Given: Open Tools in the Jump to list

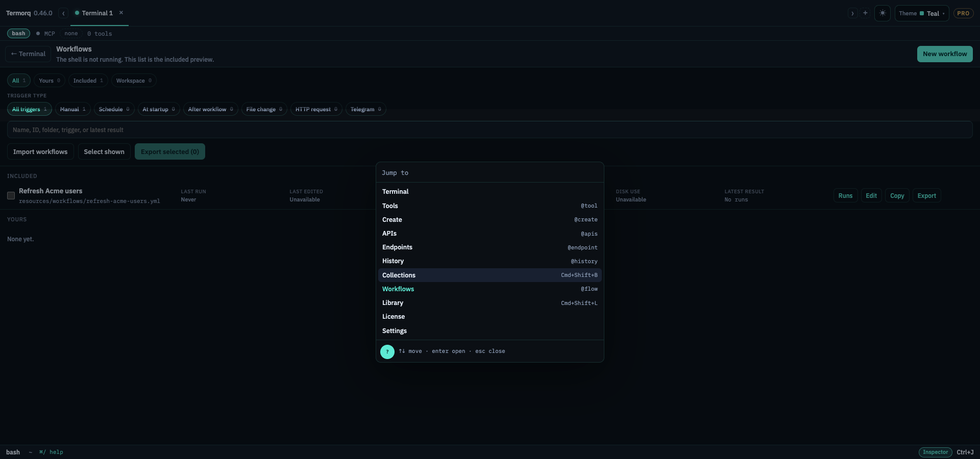Looking at the screenshot, I should [x=489, y=206].
